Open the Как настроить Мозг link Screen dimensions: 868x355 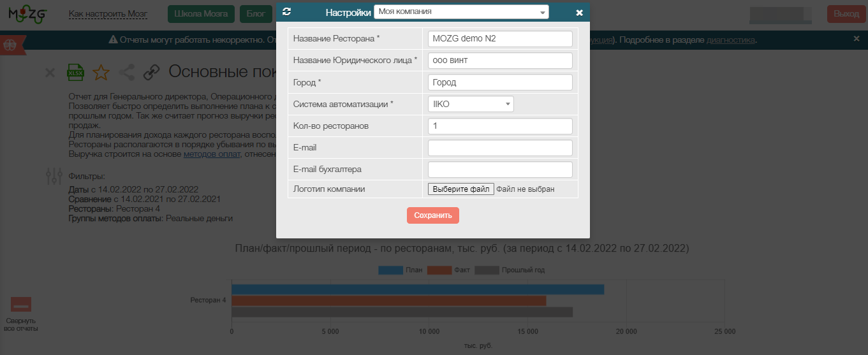point(108,13)
